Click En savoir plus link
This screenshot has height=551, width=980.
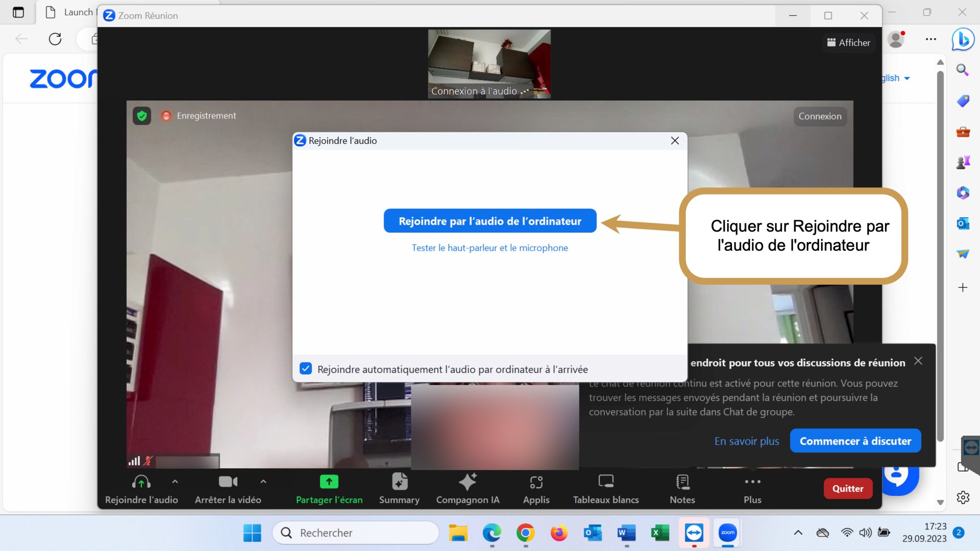pyautogui.click(x=746, y=441)
